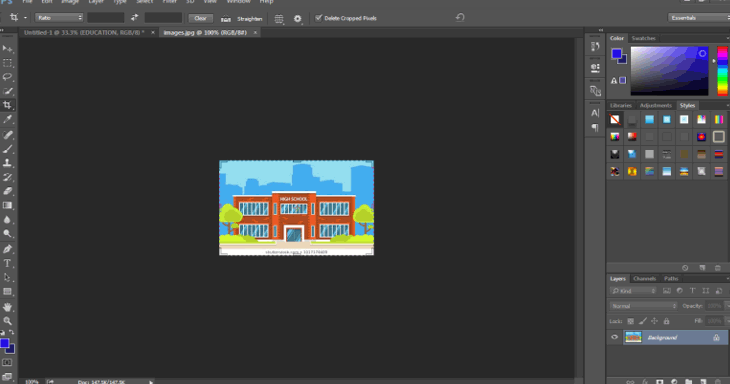Image resolution: width=730 pixels, height=384 pixels.
Task: Toggle Quick Mask mode
Action: click(7, 362)
